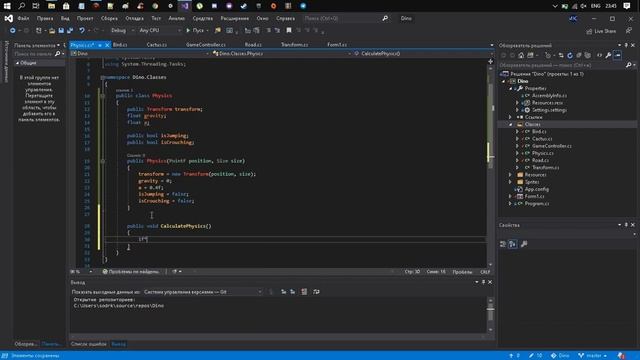Click the Visual Studio logo icon
The height and width of the screenshot is (360, 640).
point(9,18)
